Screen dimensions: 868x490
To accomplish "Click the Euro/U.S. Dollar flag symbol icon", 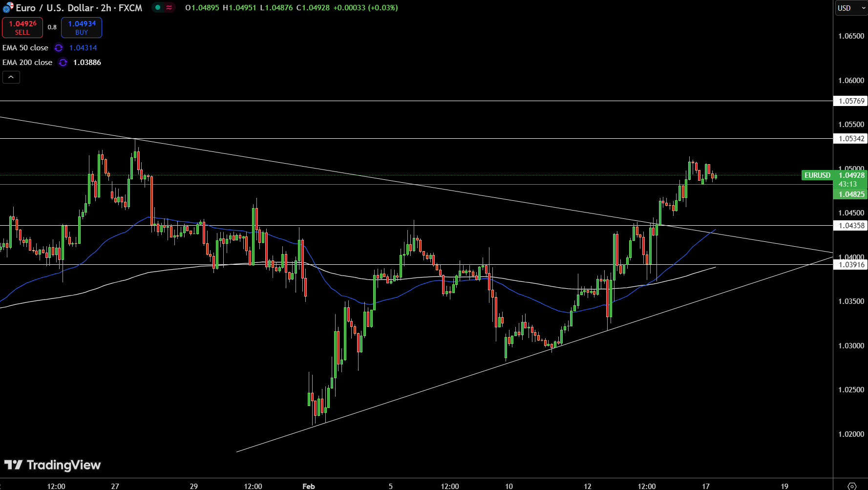I will click(x=8, y=7).
